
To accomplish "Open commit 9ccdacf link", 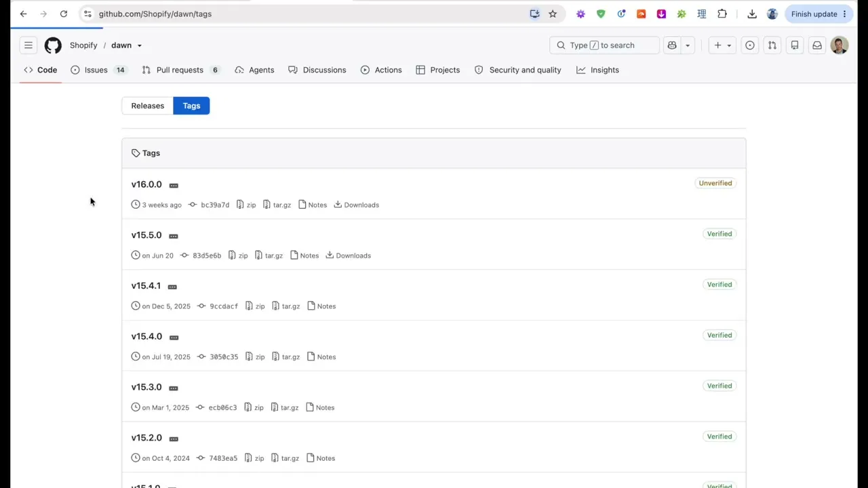I will [218, 306].
